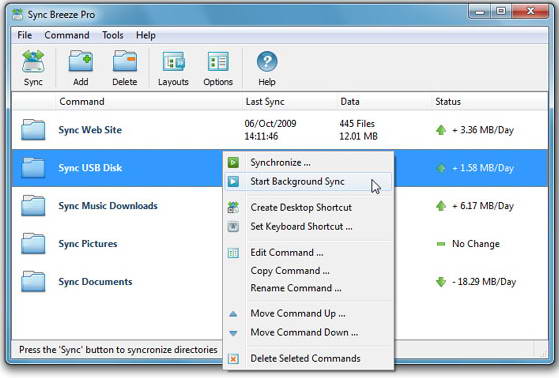Viewport: 559px width, 378px height.
Task: Click the red X icon beside Delete Seleted Commands
Action: [x=233, y=359]
